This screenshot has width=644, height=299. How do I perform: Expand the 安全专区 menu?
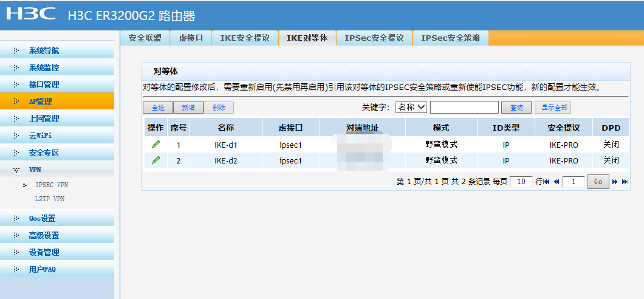click(57, 153)
